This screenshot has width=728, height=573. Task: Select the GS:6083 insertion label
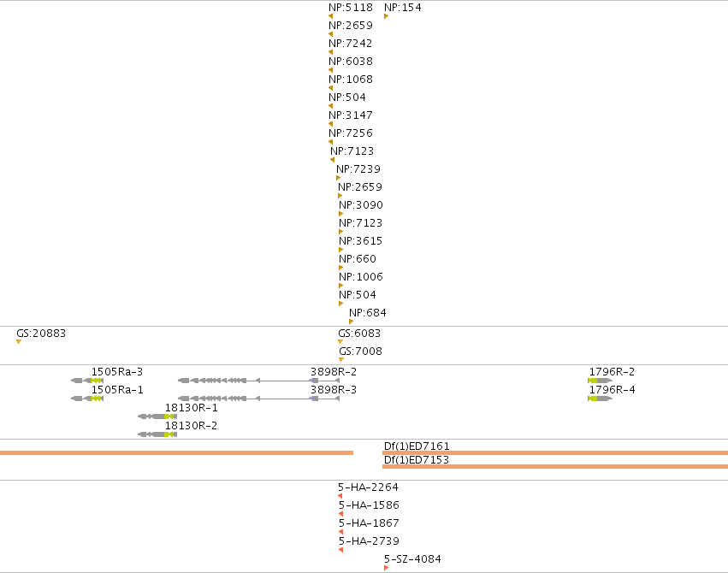pos(359,334)
